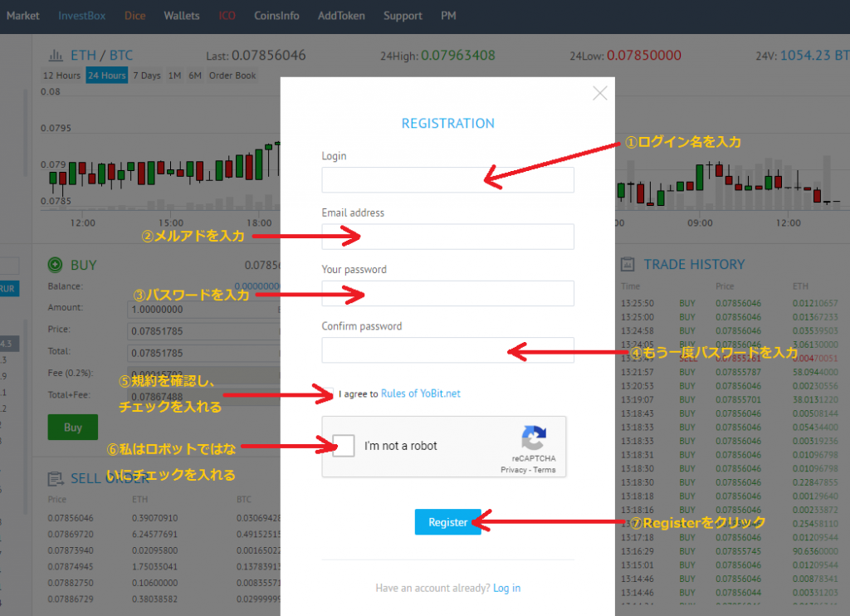Screen dimensions: 850x616
Task: Close the Registration dialog with the X
Action: 599,93
